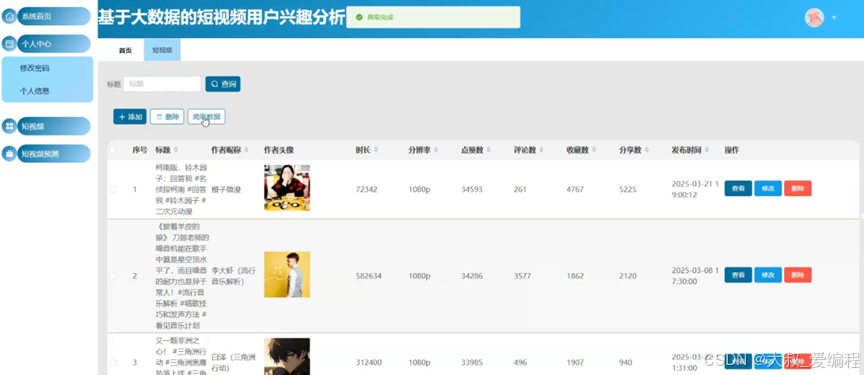Image resolution: width=864 pixels, height=375 pixels.
Task: Click the 3577 comments cell
Action: [x=522, y=276]
